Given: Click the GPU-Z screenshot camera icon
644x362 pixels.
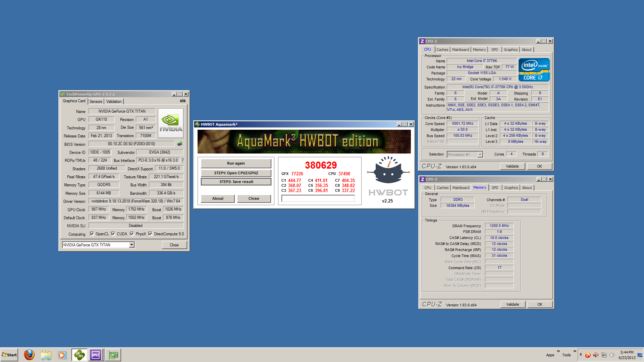Looking at the screenshot, I should click(183, 101).
